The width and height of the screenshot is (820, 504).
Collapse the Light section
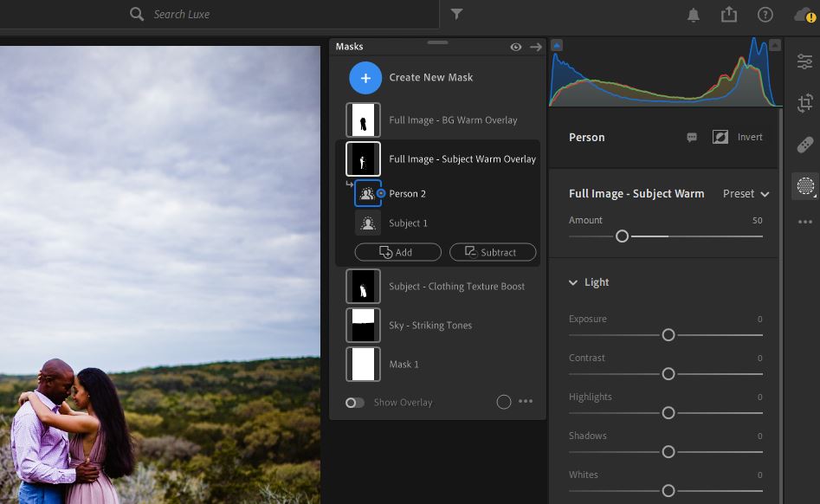point(573,282)
